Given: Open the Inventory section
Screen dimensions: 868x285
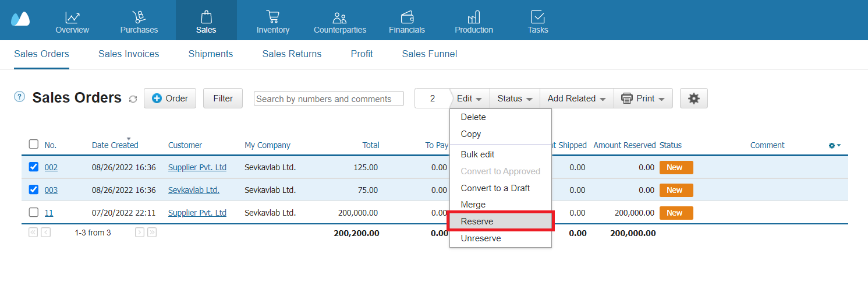Looking at the screenshot, I should [273, 20].
